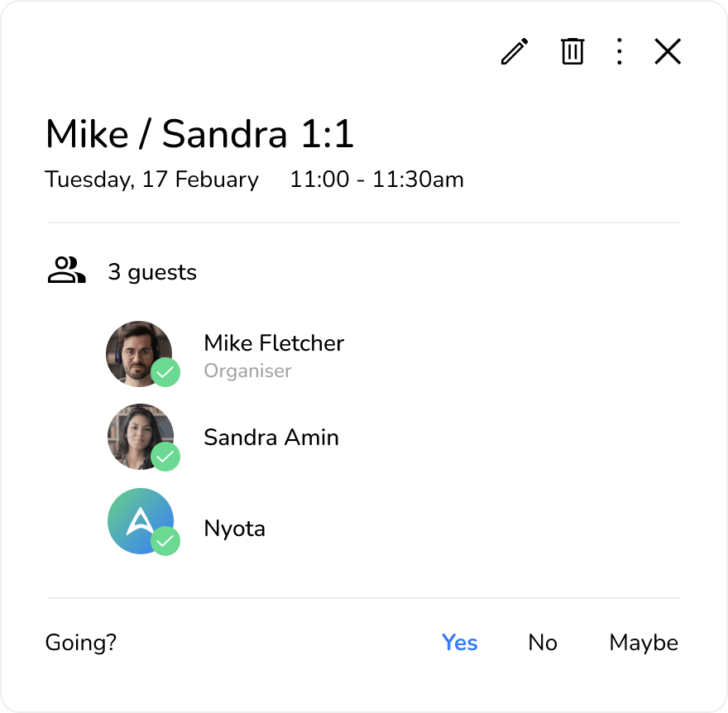Click the green checkmark on Mike's avatar
Viewport: 728px width, 713px height.
(166, 373)
